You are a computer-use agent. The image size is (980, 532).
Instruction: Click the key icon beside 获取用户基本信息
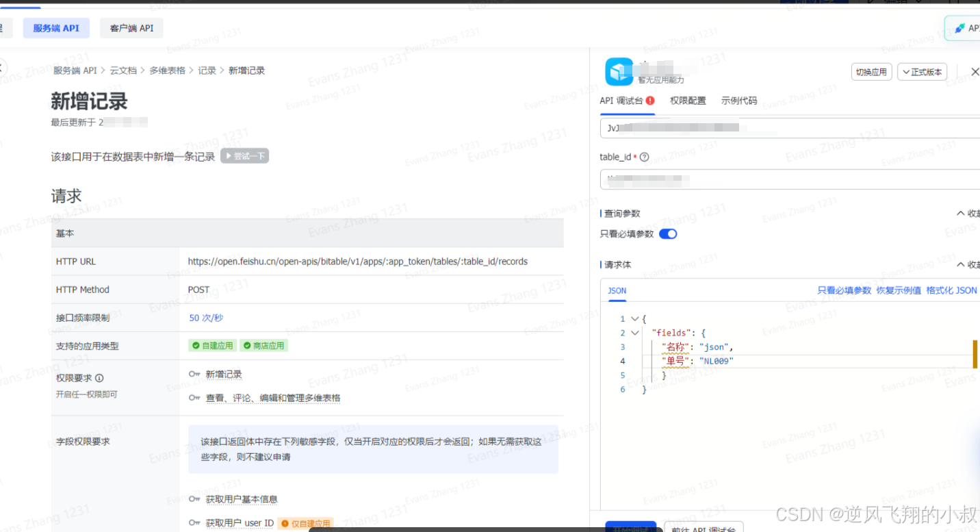(x=194, y=499)
